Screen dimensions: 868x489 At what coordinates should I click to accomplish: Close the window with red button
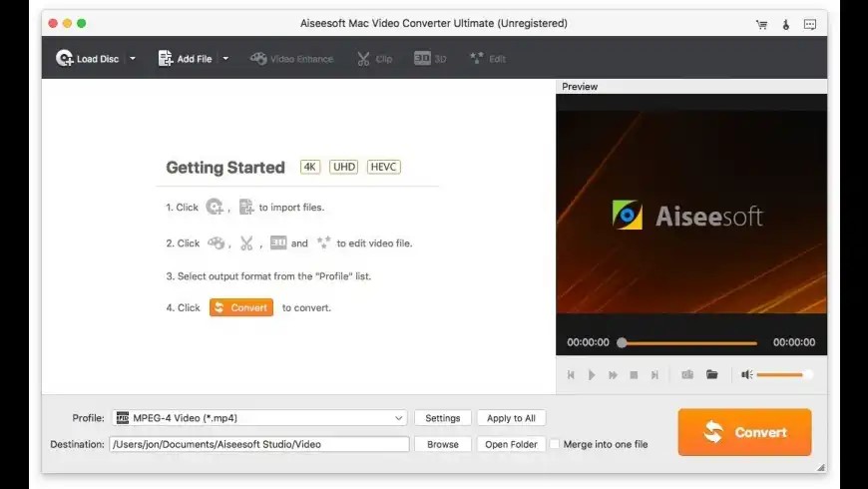[53, 23]
